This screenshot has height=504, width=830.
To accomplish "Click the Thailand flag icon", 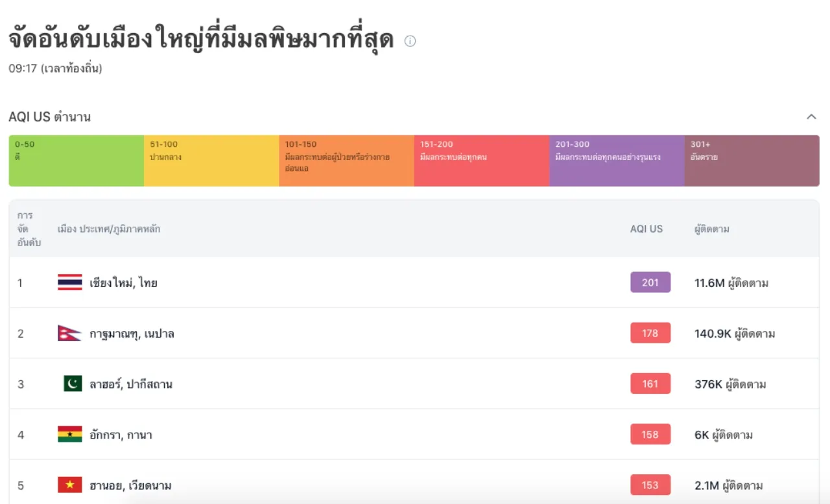I will click(x=70, y=282).
